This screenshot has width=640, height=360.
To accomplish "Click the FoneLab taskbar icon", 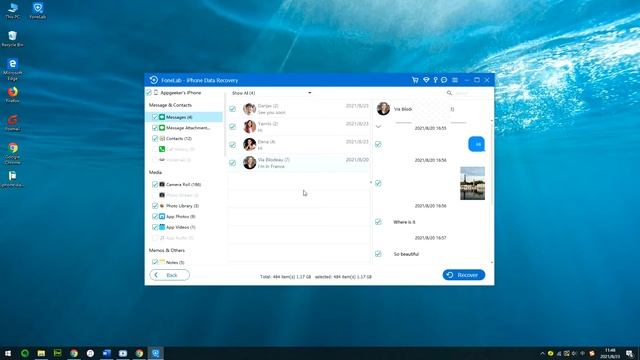I will pos(156,353).
